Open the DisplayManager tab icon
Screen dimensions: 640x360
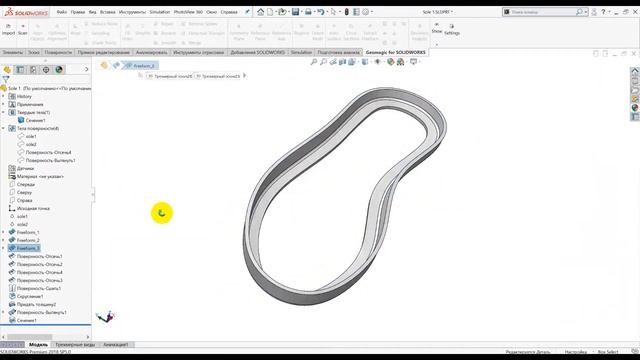click(59, 70)
